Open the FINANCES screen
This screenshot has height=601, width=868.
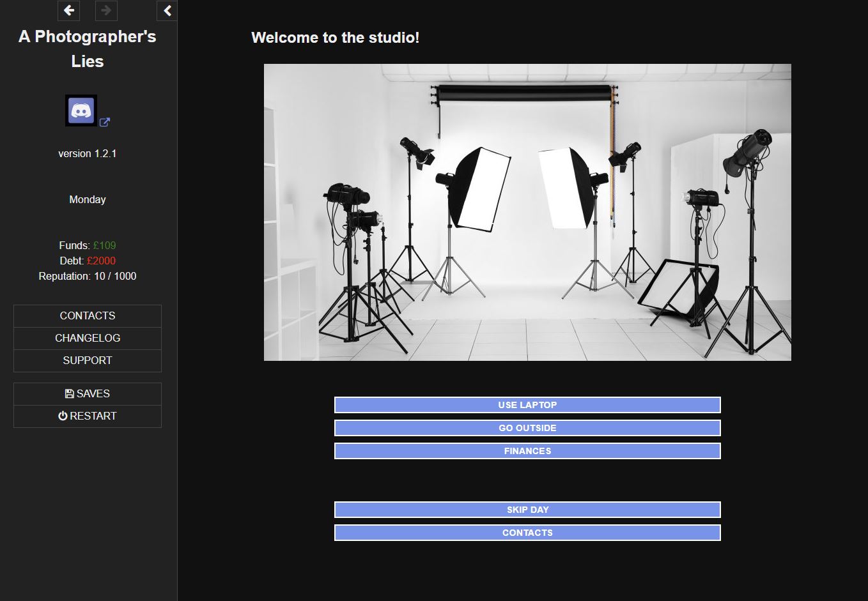(527, 450)
